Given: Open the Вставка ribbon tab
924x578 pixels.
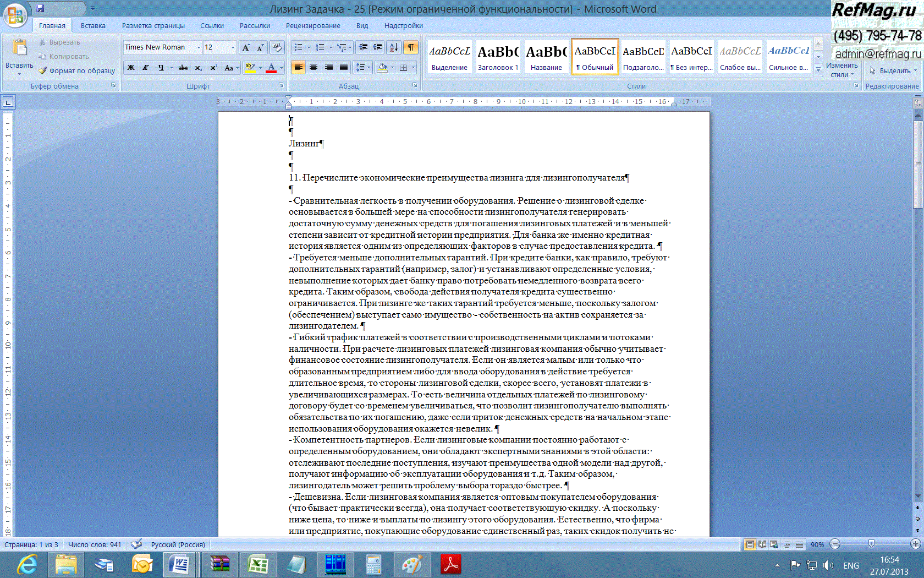Looking at the screenshot, I should click(93, 25).
